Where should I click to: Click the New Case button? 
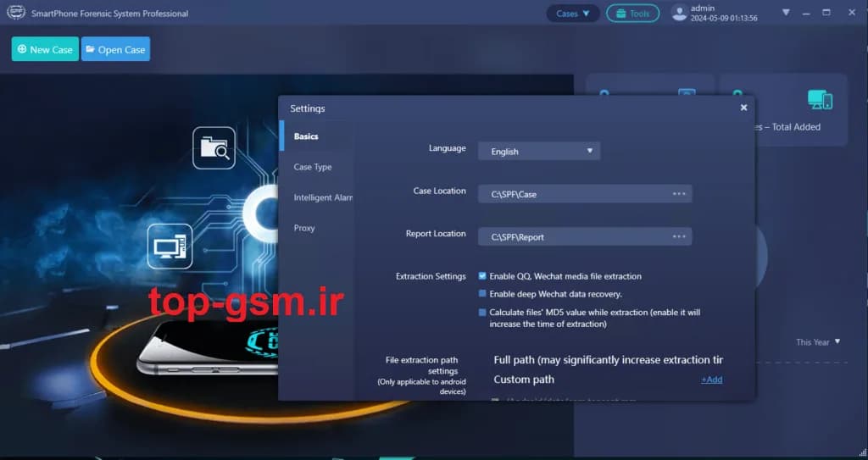pos(45,49)
